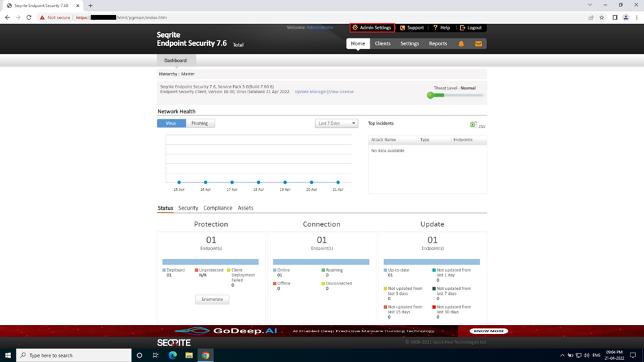This screenshot has width=644, height=362.
Task: Open Microsoft Edge from taskbar
Action: [172, 355]
